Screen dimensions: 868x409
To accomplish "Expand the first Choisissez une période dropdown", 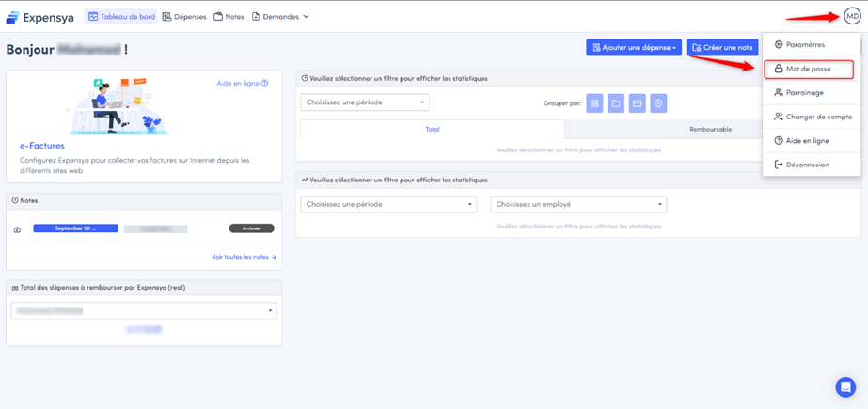I will click(x=365, y=102).
